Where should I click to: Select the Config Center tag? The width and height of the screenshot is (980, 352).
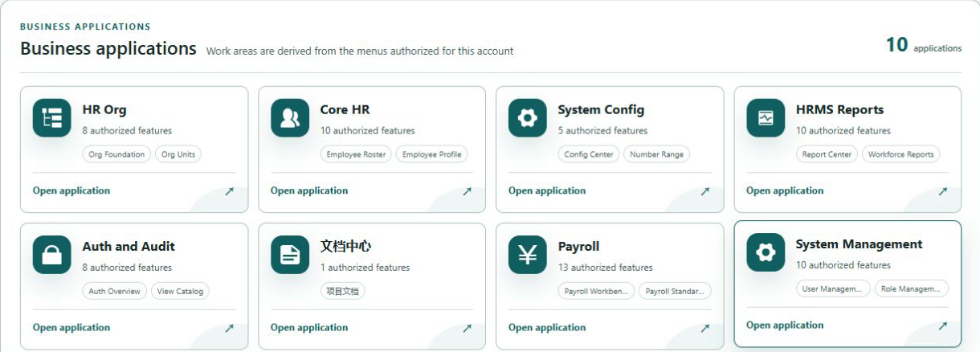click(x=589, y=155)
